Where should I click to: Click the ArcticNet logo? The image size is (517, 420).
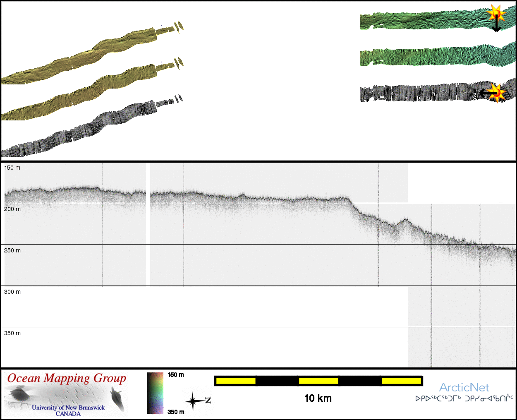(x=464, y=387)
